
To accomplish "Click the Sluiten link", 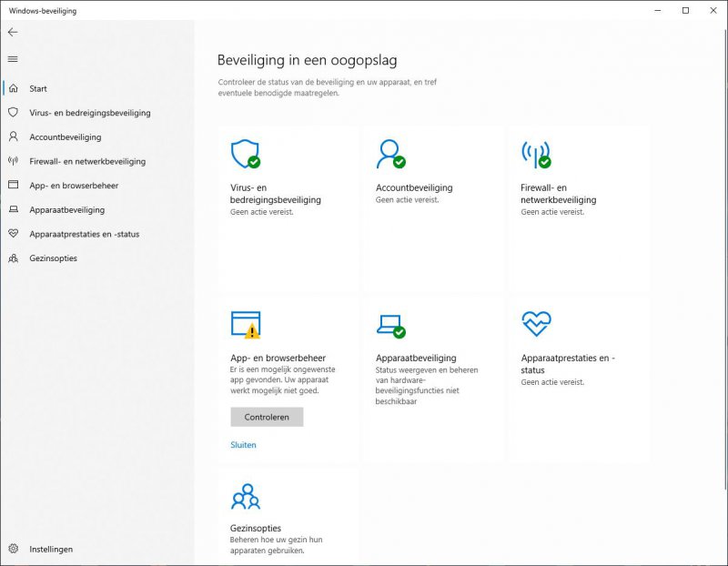I will coord(243,445).
